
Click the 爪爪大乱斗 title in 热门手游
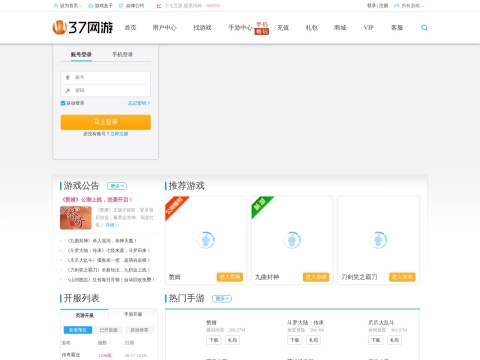tap(381, 322)
